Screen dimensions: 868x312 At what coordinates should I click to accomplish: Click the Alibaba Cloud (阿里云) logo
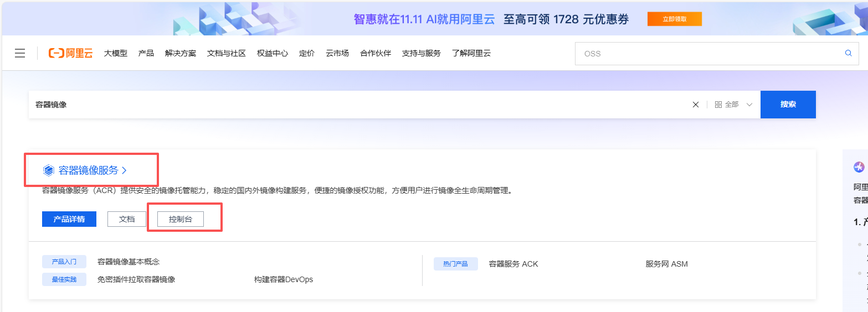tap(70, 53)
